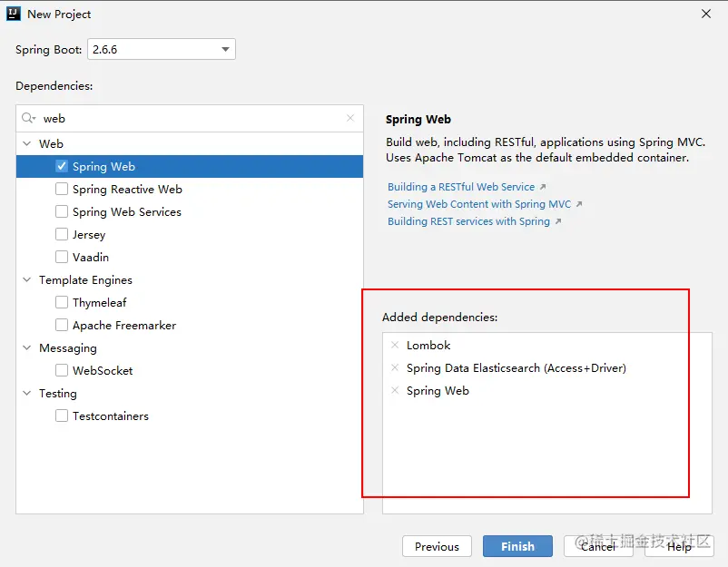Select Spring Reactive Web label
Screen dimensions: 728x567
(127, 189)
